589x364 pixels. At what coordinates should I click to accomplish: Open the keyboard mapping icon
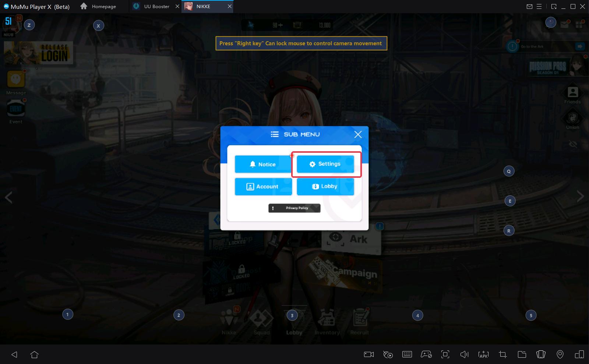coord(407,354)
